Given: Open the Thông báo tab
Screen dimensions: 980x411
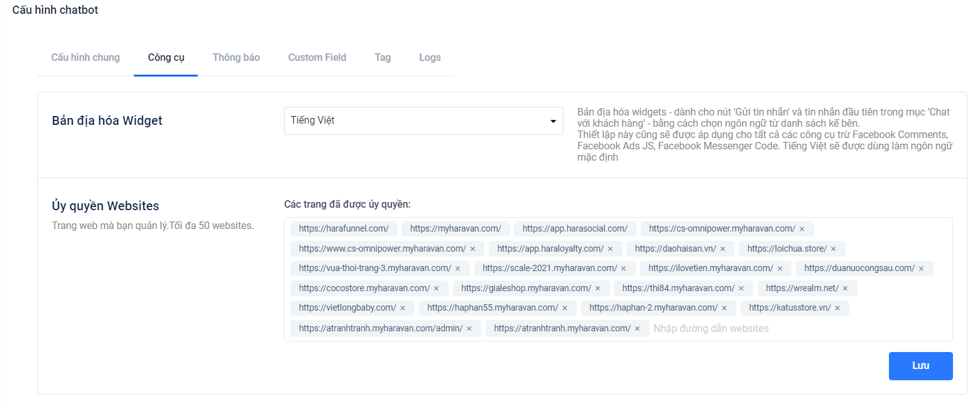Looking at the screenshot, I should pyautogui.click(x=236, y=58).
